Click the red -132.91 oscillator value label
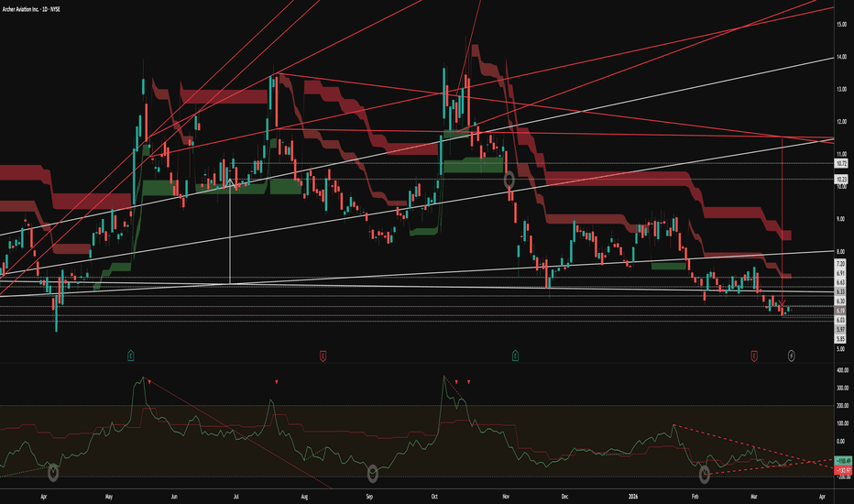Image resolution: width=854 pixels, height=504 pixels. point(839,467)
